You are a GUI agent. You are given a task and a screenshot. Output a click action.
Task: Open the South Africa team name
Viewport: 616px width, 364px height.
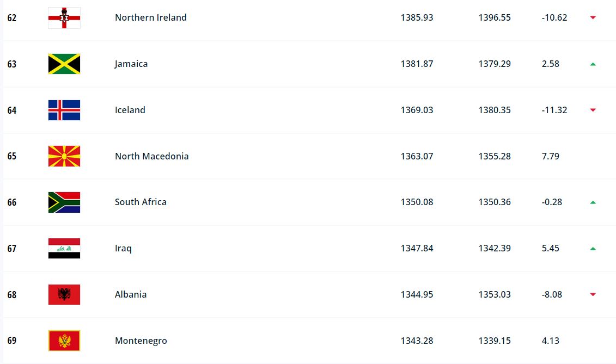(141, 202)
